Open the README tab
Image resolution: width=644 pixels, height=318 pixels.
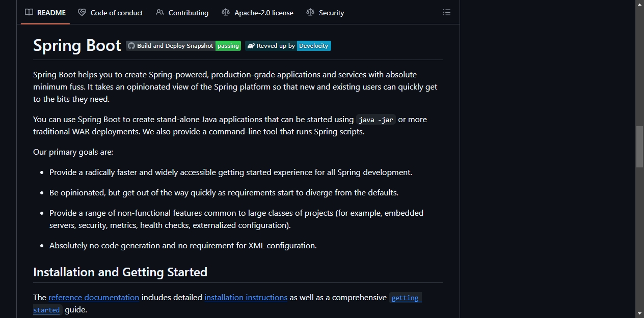[x=45, y=13]
